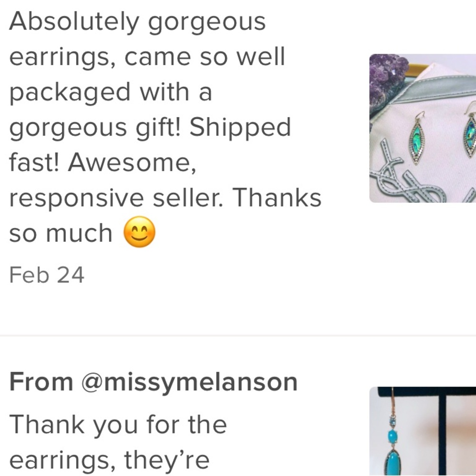Click the "earrings, they're" text line
The image size is (476, 476).
pos(109,460)
